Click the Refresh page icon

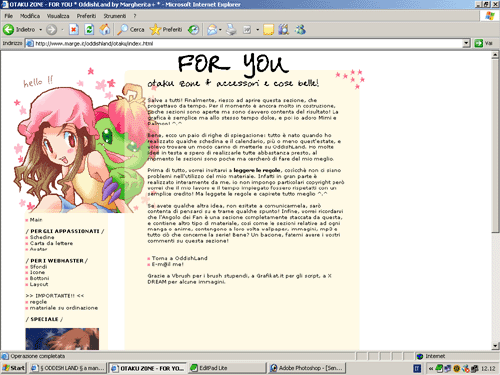click(89, 30)
